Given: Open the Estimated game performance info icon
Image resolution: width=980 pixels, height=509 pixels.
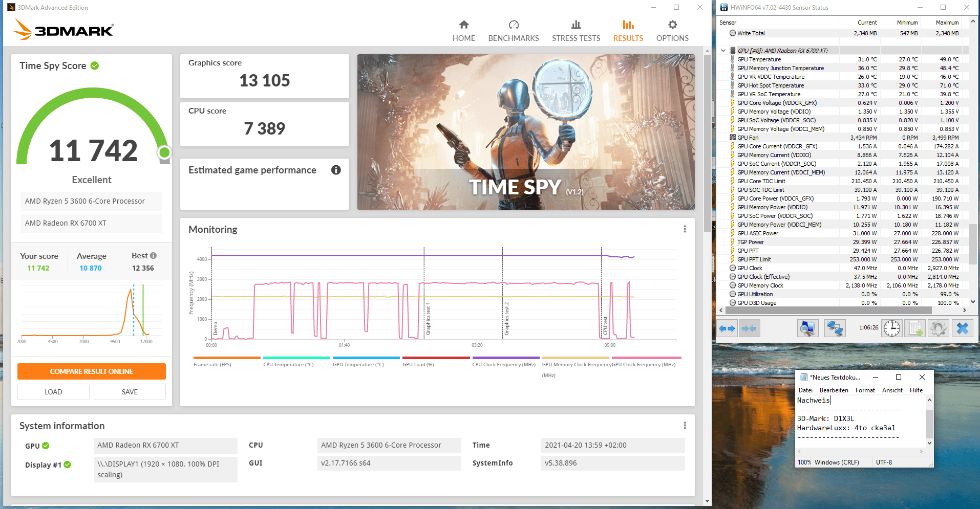Looking at the screenshot, I should [336, 170].
